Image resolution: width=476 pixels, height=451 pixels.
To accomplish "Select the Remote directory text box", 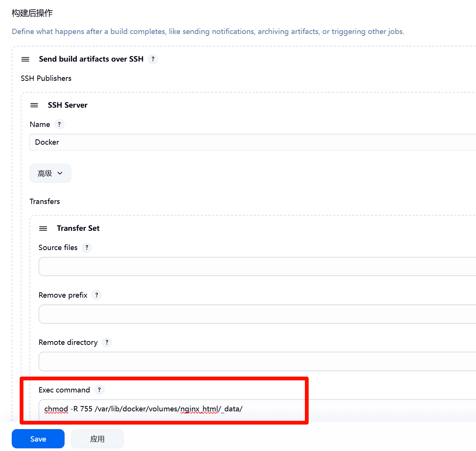I will click(257, 361).
